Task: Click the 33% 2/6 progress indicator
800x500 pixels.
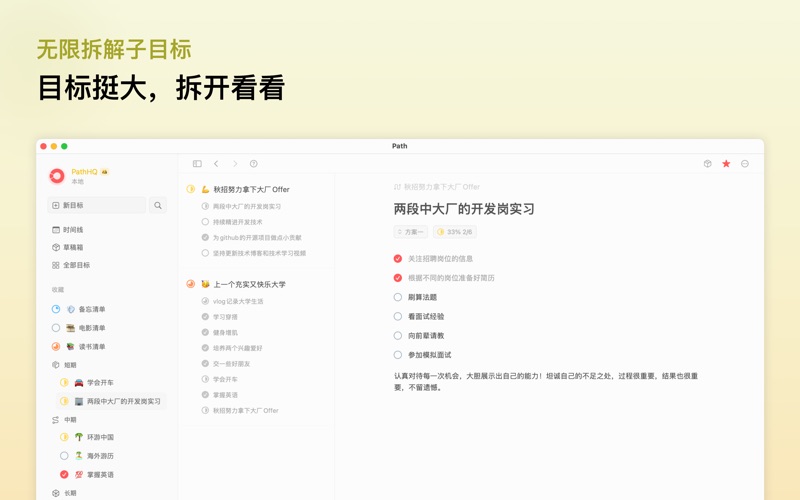Action: [455, 232]
